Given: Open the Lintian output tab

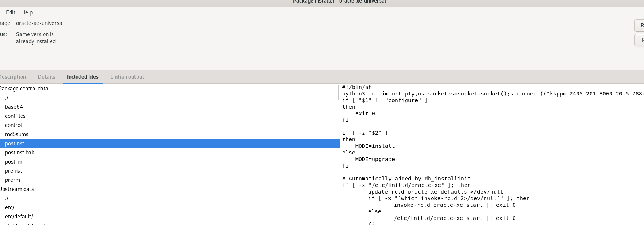Looking at the screenshot, I should click(127, 77).
